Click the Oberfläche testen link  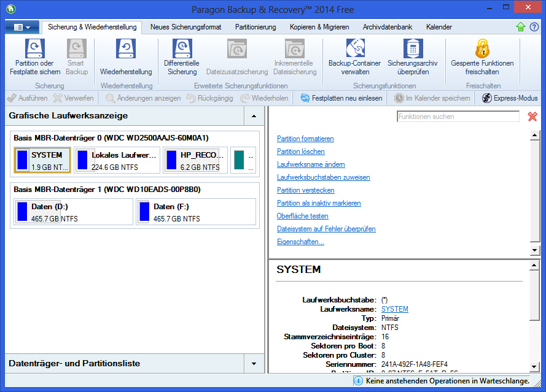coord(303,216)
